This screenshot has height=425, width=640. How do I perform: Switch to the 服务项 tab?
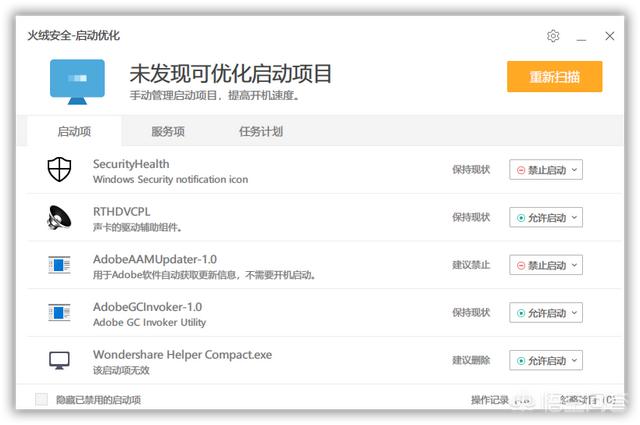(x=168, y=131)
